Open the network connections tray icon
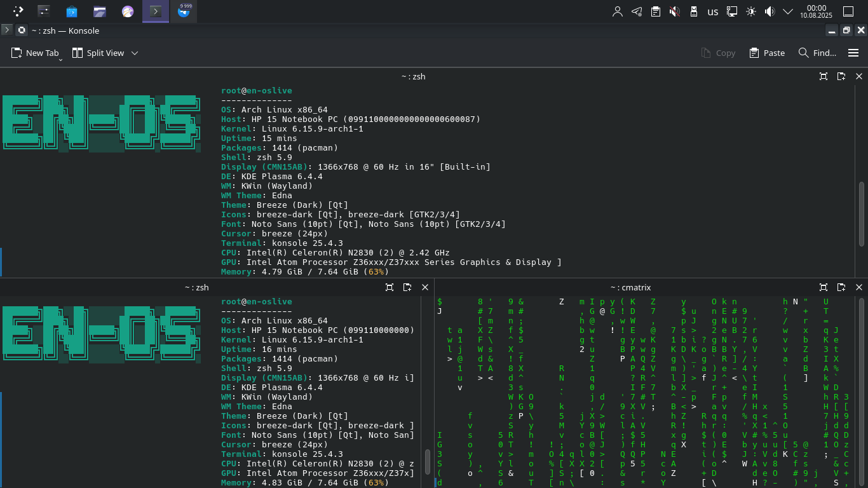 click(x=732, y=11)
